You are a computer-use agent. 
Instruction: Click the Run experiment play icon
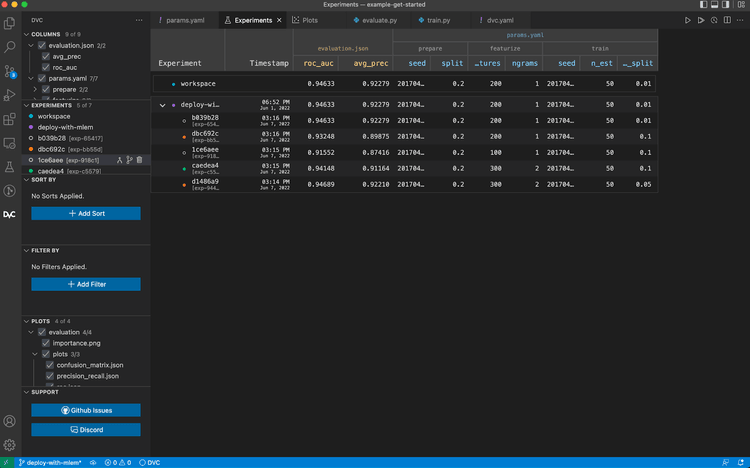(688, 20)
